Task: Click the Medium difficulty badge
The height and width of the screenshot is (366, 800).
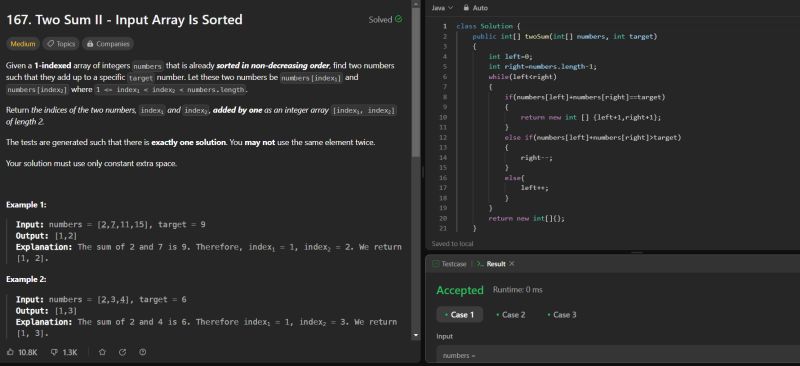Action: (x=23, y=44)
